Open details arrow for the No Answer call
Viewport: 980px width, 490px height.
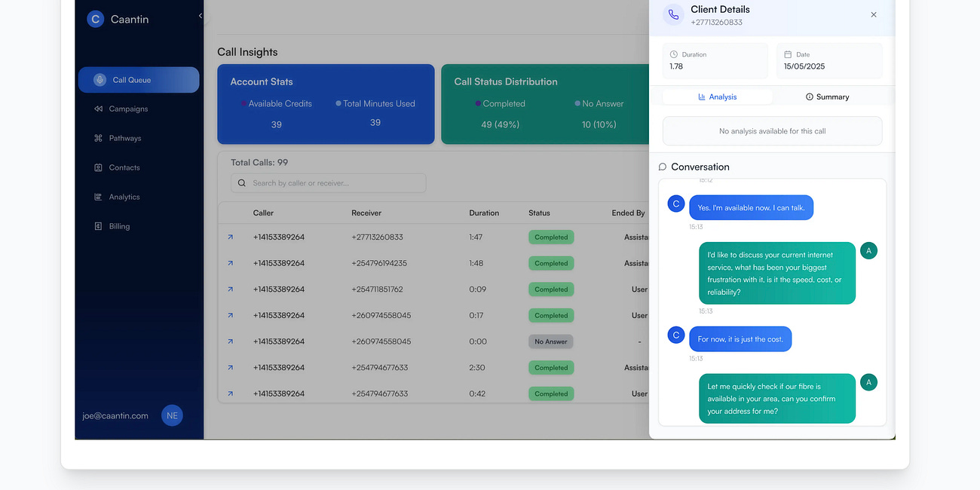tap(230, 341)
